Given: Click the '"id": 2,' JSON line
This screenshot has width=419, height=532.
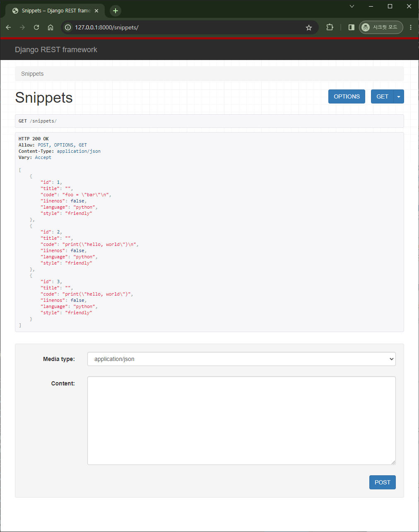Looking at the screenshot, I should 51,232.
